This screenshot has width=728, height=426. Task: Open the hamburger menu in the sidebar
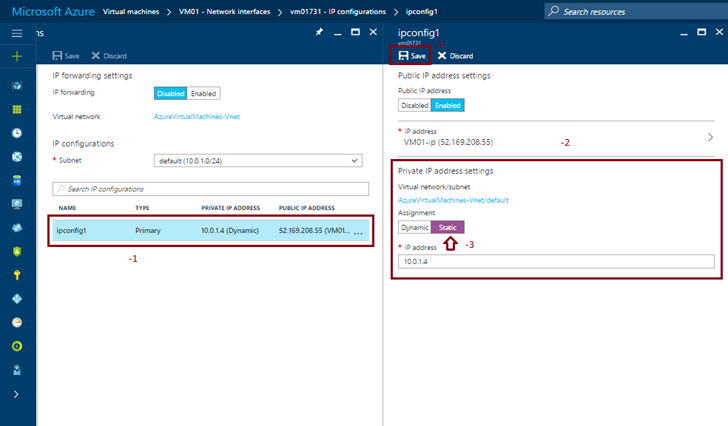17,33
